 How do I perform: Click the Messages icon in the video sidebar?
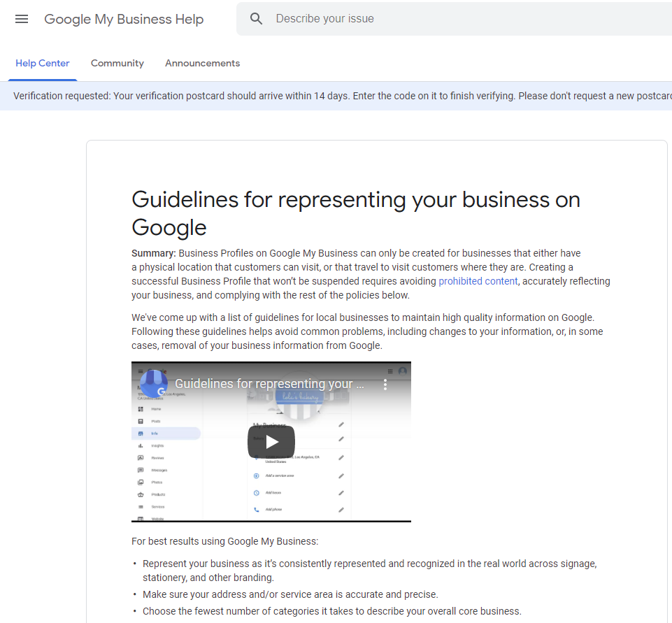tap(140, 469)
